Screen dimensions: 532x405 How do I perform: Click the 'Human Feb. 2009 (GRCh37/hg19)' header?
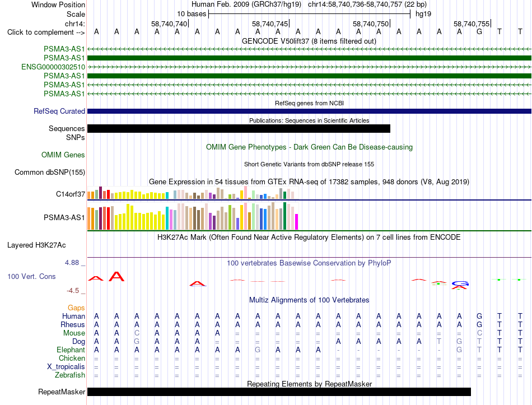point(246,4)
